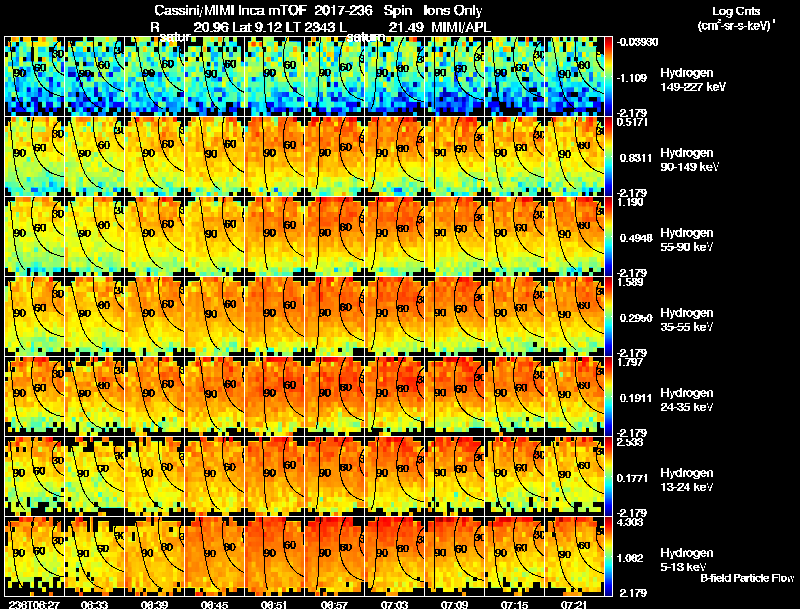This screenshot has width=800, height=609.
Task: Click the '07:09' time axis label
Action: pyautogui.click(x=454, y=604)
